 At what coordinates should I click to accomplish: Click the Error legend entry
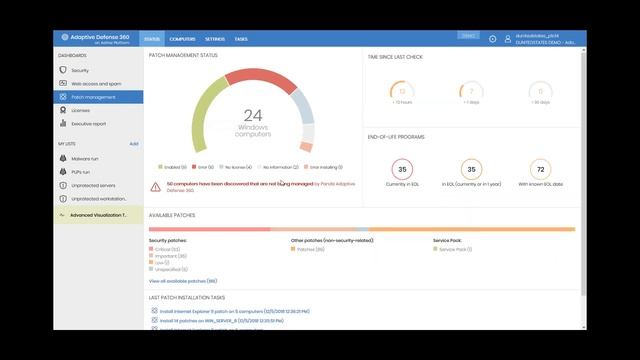click(203, 167)
